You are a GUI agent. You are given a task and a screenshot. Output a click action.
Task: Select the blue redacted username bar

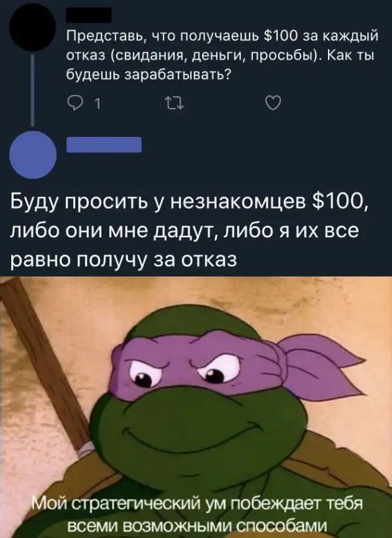click(104, 144)
